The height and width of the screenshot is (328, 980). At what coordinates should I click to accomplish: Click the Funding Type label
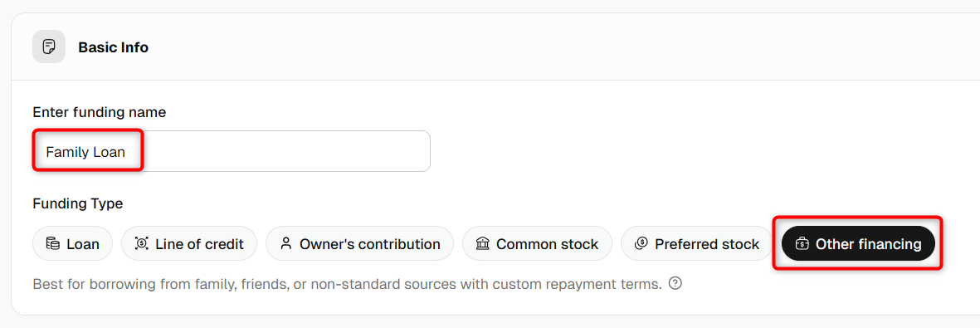click(78, 203)
